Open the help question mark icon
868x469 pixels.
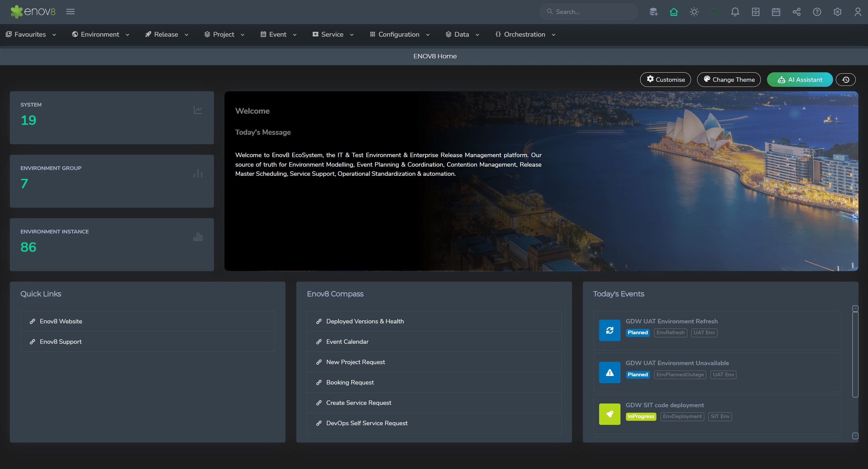(x=817, y=12)
